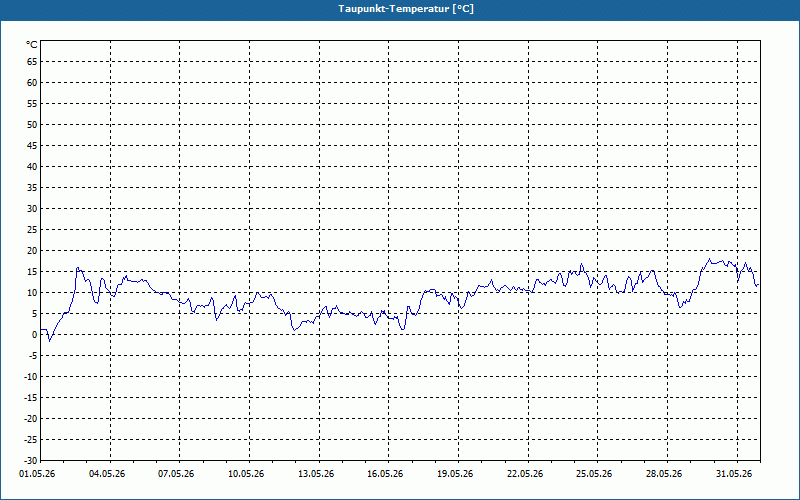This screenshot has width=800, height=500.
Task: Click the 31.05.26 date label
Action: pyautogui.click(x=734, y=474)
